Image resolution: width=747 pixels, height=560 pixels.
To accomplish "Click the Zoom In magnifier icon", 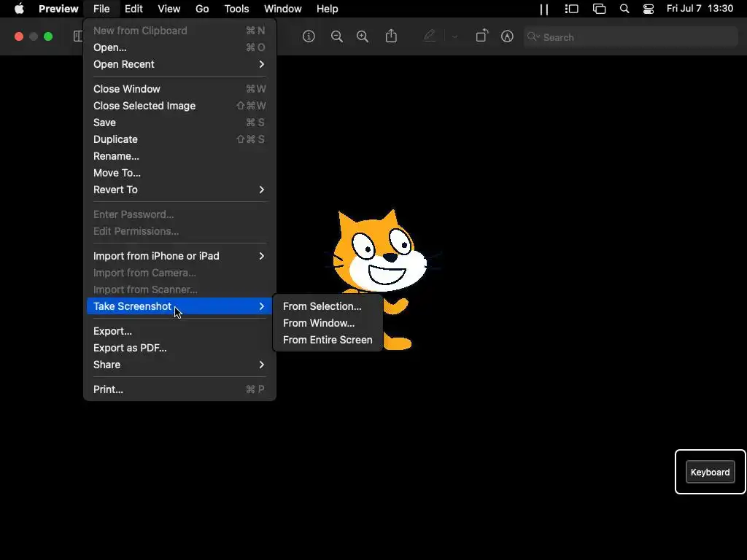I will click(x=363, y=36).
